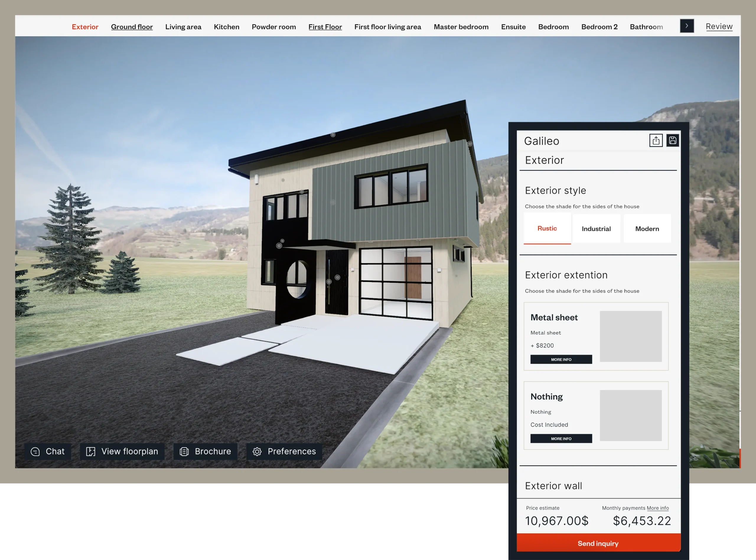Viewport: 756px width, 560px height.
Task: Click the hotspot marker beside the front door
Action: (x=337, y=277)
